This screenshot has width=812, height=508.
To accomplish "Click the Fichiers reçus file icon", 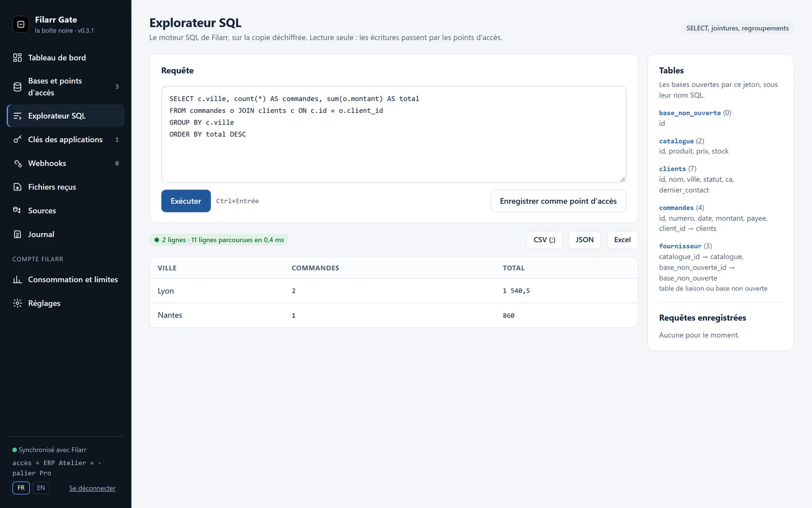I will (x=17, y=187).
